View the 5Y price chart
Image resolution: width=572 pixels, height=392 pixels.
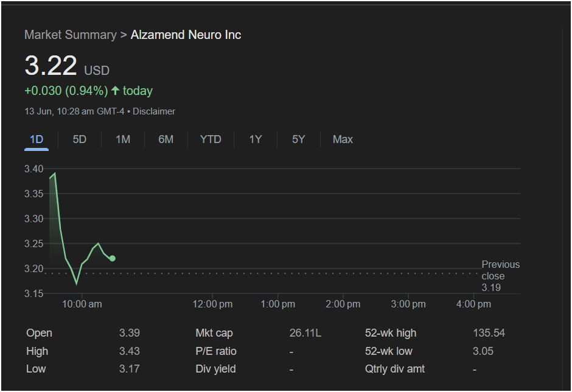click(298, 139)
